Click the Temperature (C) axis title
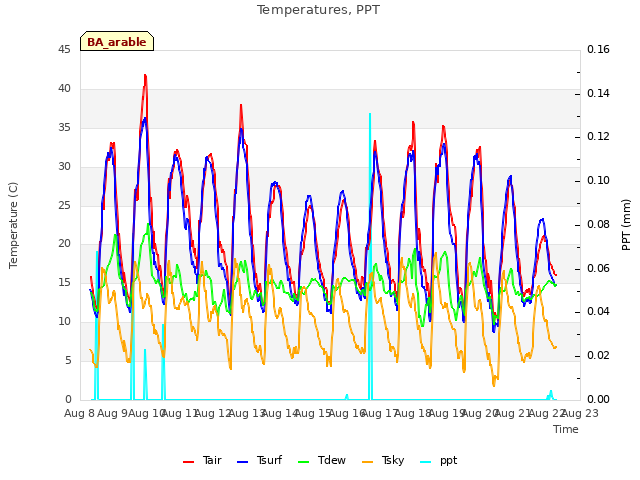 (13, 225)
